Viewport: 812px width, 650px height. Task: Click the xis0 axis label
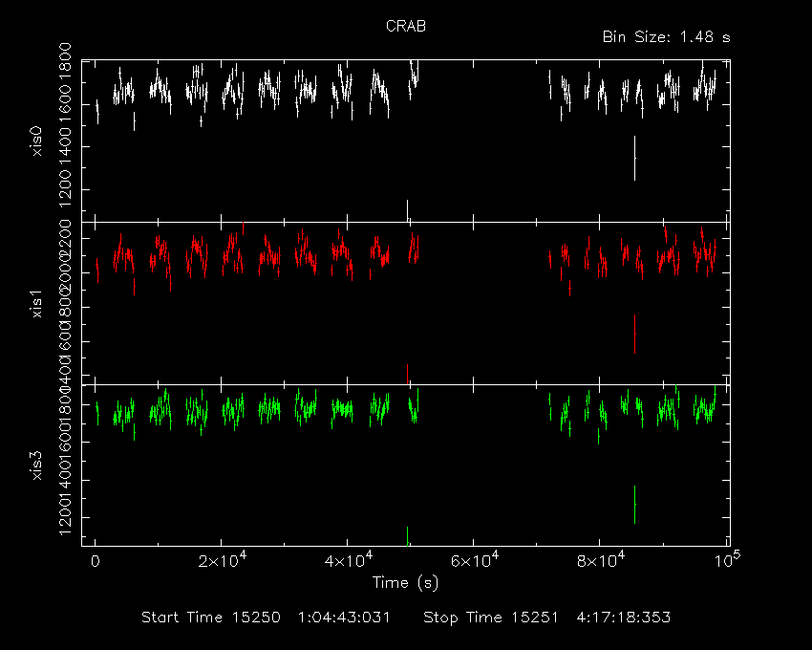36,141
